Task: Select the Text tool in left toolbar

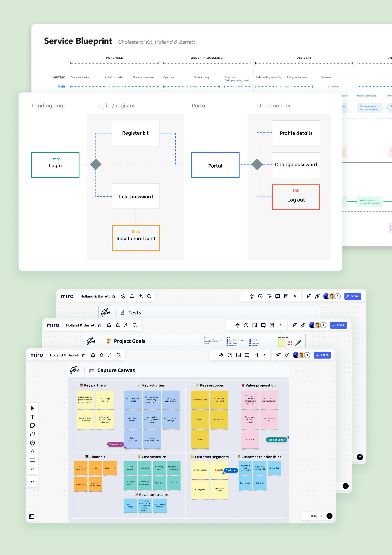Action: (x=32, y=417)
